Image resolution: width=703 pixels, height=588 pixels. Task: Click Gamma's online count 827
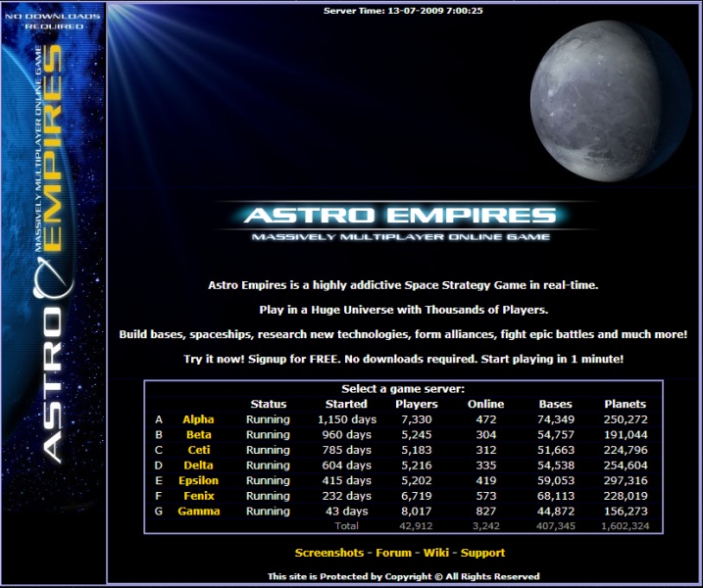[486, 511]
